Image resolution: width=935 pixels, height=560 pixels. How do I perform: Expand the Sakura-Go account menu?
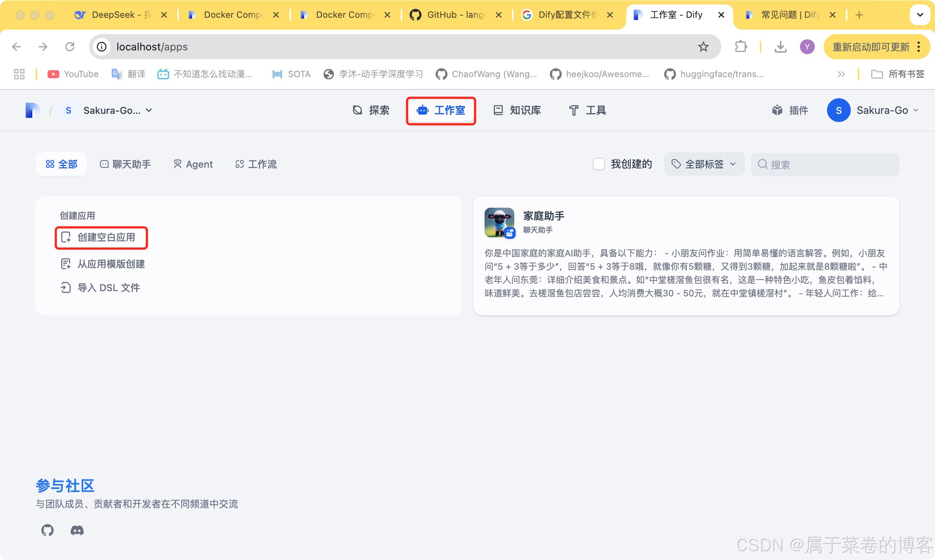pyautogui.click(x=873, y=110)
